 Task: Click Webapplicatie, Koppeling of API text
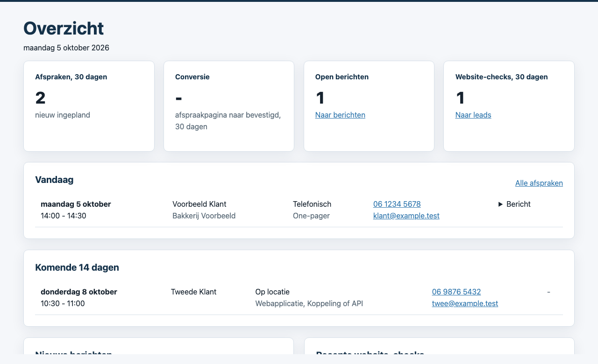[309, 303]
